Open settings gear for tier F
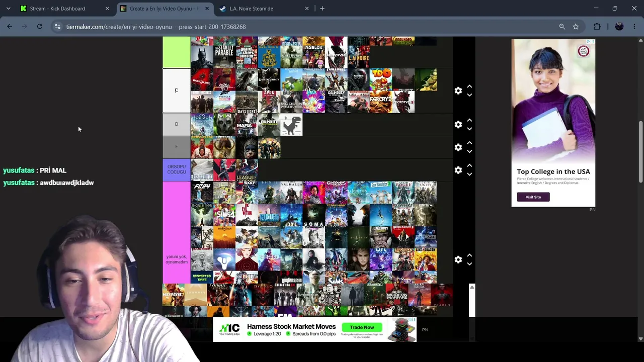This screenshot has height=362, width=644. (x=458, y=147)
